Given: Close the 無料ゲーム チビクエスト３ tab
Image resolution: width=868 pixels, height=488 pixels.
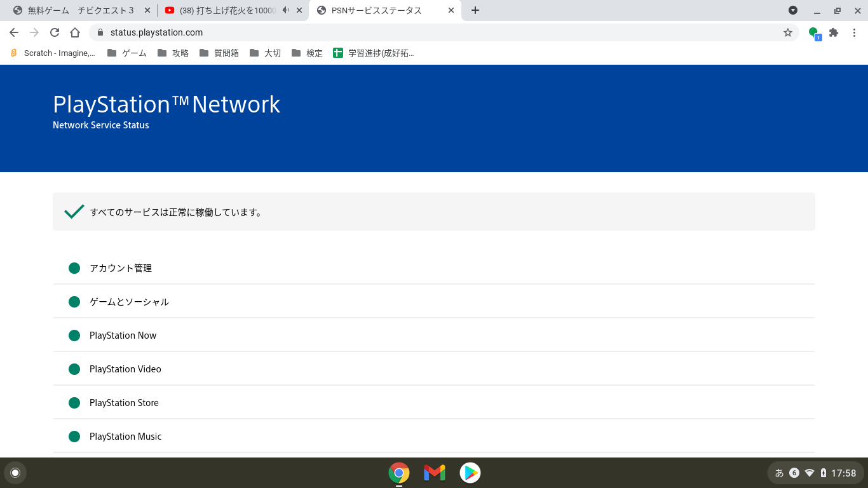Looking at the screenshot, I should (147, 10).
